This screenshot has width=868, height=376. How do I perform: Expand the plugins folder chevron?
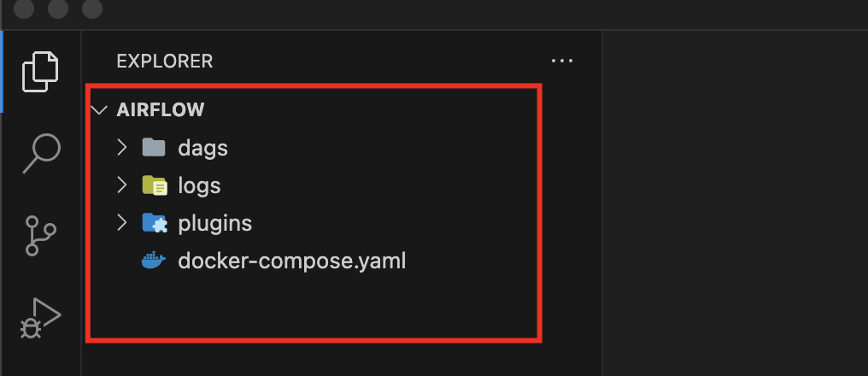point(122,223)
